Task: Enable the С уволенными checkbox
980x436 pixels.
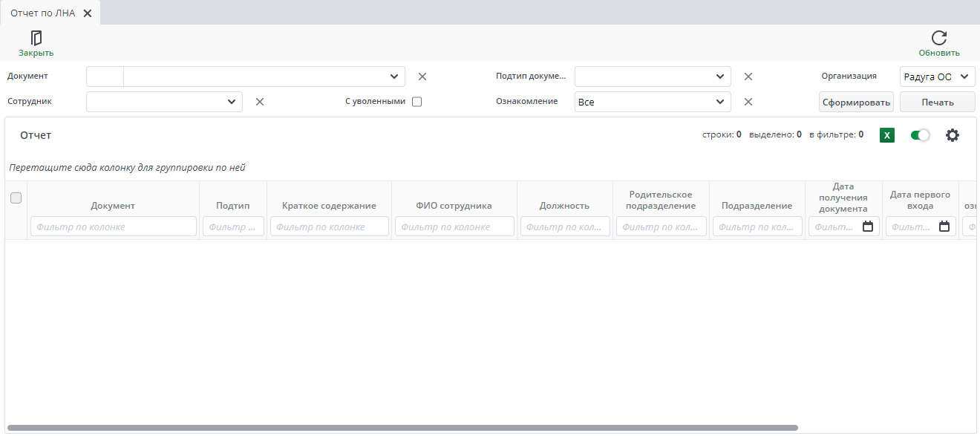Action: pos(416,102)
